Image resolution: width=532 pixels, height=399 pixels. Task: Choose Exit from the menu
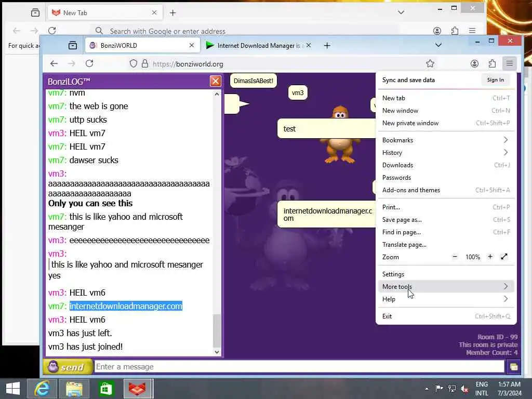pyautogui.click(x=446, y=316)
